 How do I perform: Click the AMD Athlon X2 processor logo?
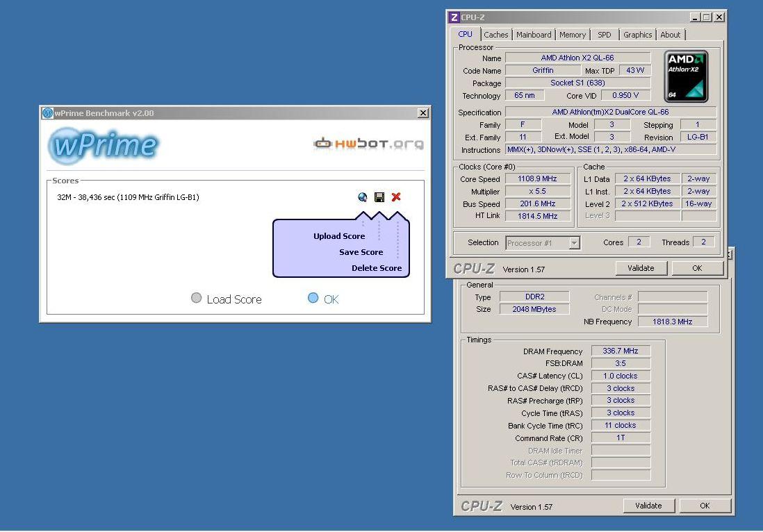tap(686, 76)
